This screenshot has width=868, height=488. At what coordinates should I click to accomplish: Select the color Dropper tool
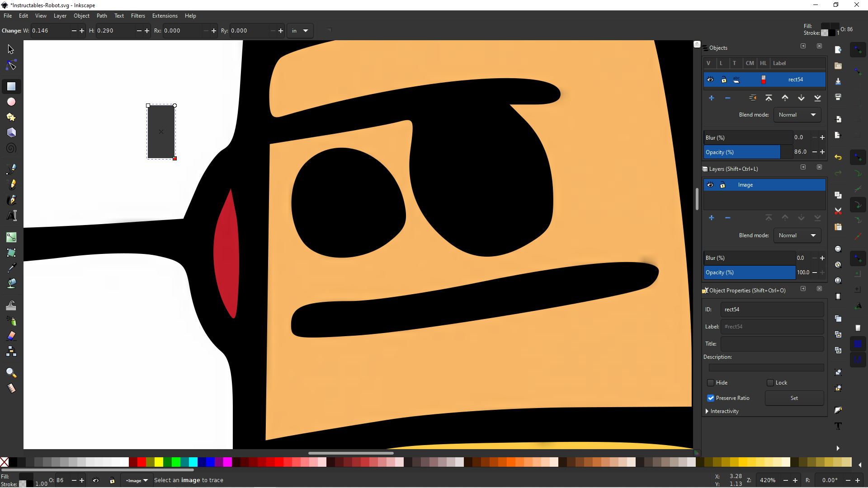(12, 267)
